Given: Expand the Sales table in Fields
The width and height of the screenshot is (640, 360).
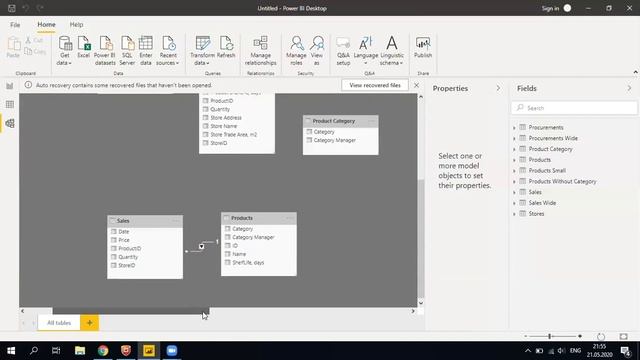Looking at the screenshot, I should pos(514,193).
